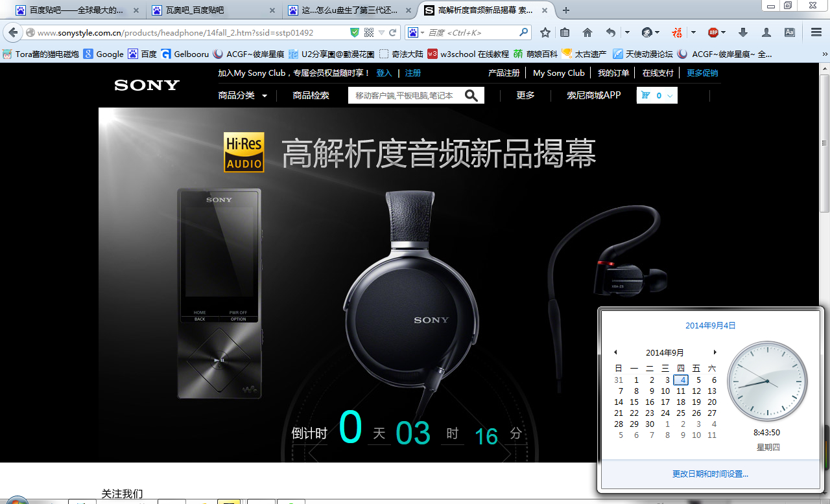
Task: Click the site identity globe icon
Action: click(30, 32)
